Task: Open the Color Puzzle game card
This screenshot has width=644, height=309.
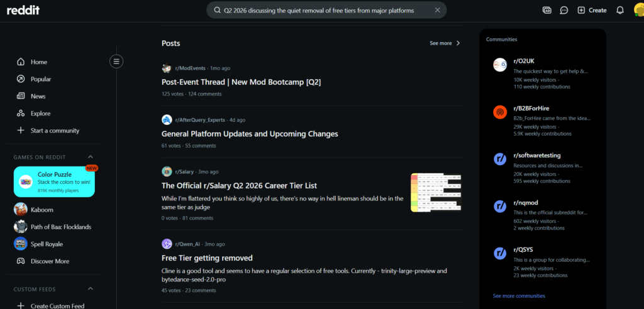Action: click(54, 182)
